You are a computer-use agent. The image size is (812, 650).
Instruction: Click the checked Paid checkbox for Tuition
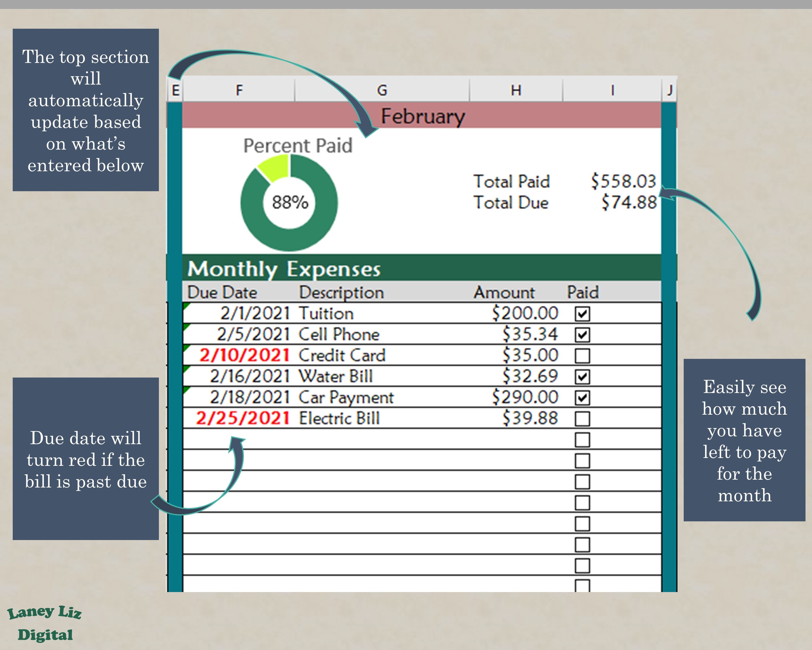(583, 313)
